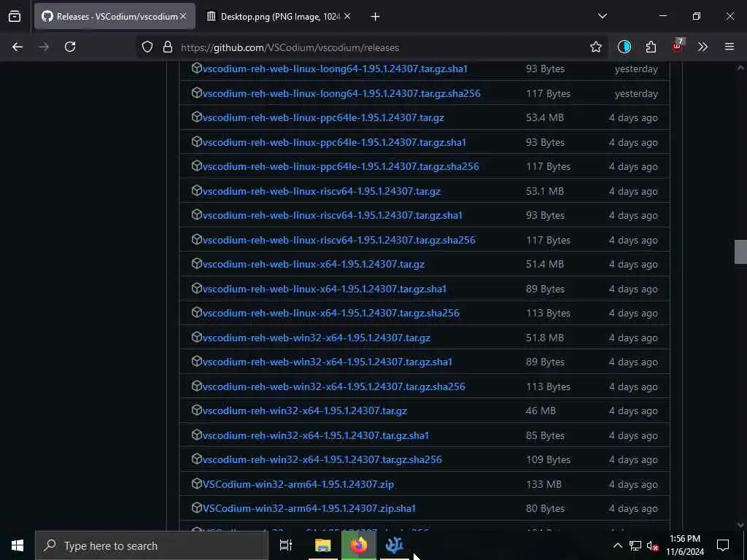This screenshot has width=747, height=560.
Task: Close the Releases VSCodium tab
Action: pyautogui.click(x=183, y=16)
